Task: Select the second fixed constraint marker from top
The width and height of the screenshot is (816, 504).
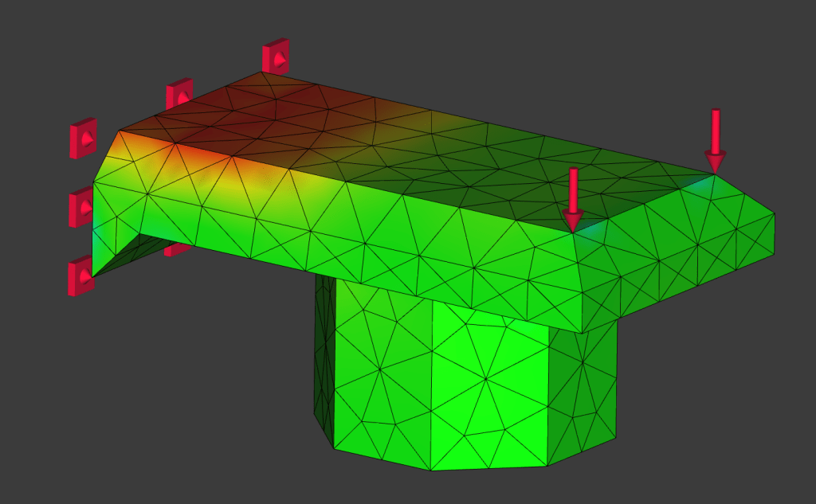Action: pyautogui.click(x=178, y=94)
